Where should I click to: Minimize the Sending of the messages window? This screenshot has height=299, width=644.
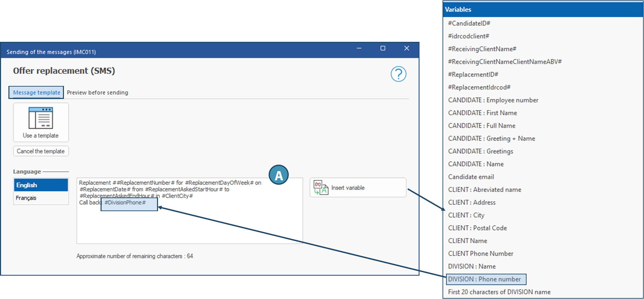(359, 48)
